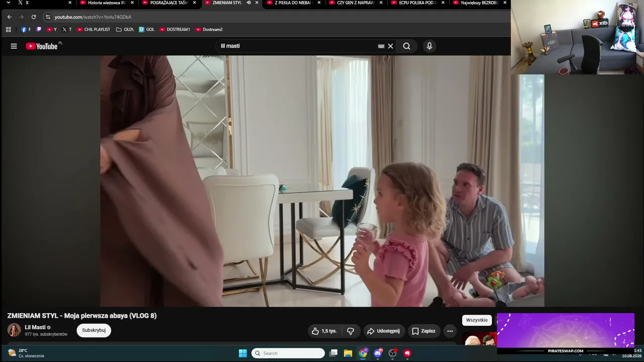The image size is (644, 362).
Task: Focus the browser address bar URL
Action: click(93, 17)
